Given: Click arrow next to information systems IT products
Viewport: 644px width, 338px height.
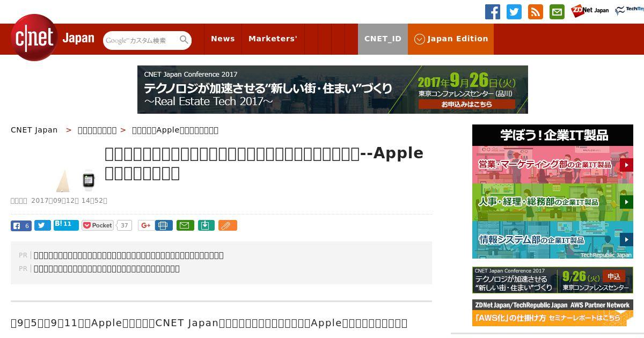Looking at the screenshot, I should pyautogui.click(x=626, y=240).
